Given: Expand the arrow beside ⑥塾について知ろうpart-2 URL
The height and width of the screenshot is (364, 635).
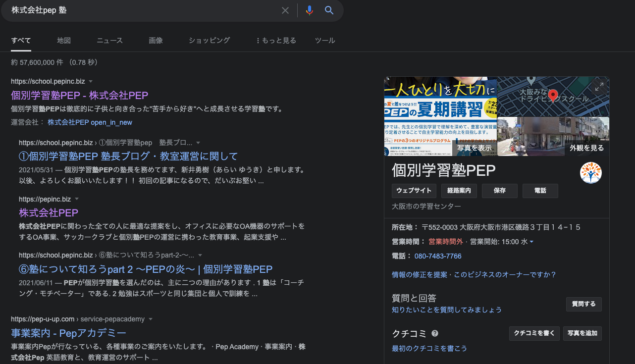Looking at the screenshot, I should tap(200, 256).
